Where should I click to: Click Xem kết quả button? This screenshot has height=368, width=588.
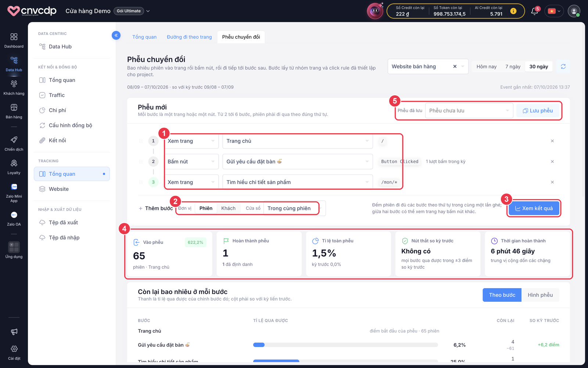click(x=534, y=208)
